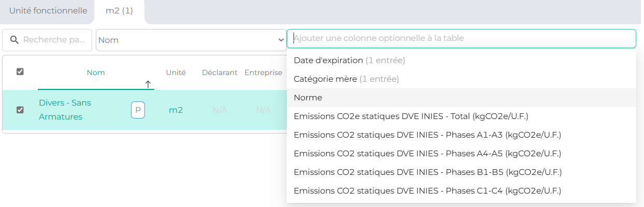Switch to the Unité fonctionnelle tab

(x=48, y=11)
